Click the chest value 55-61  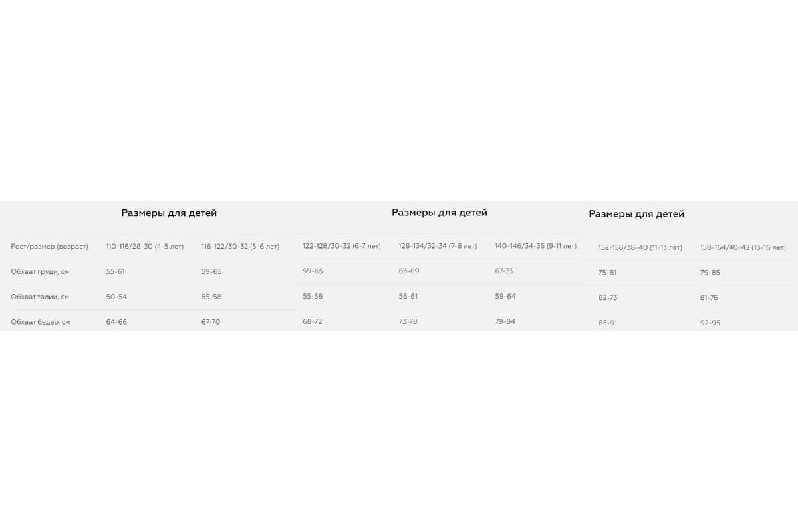(115, 271)
